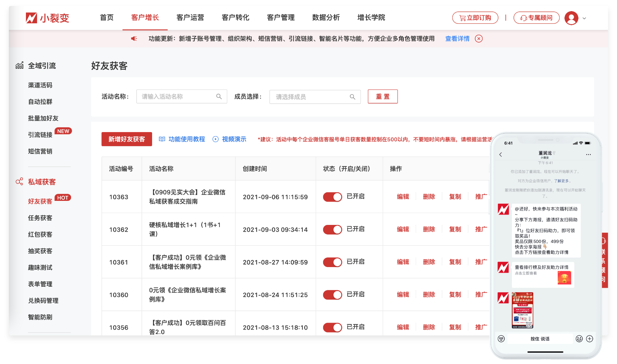Open the 成员选择 selector
The height and width of the screenshot is (364, 617).
(315, 97)
